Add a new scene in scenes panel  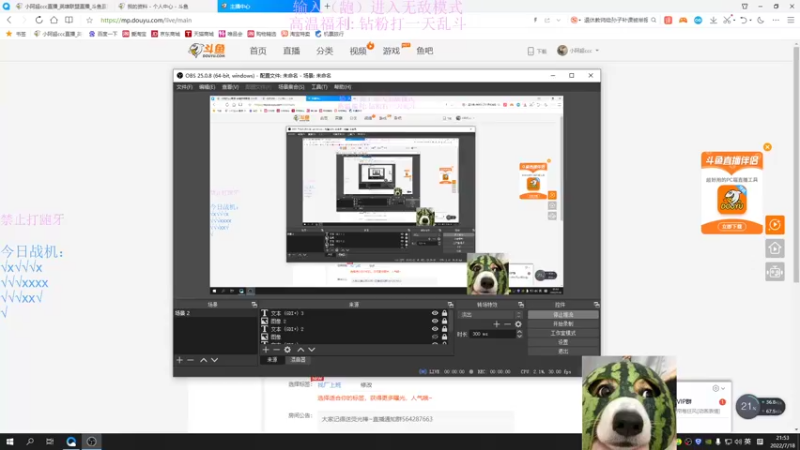(180, 360)
